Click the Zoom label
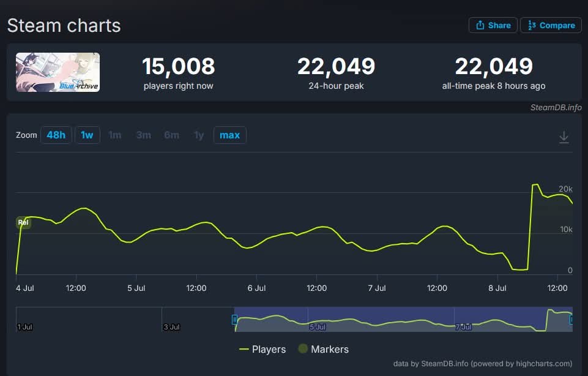 [26, 135]
